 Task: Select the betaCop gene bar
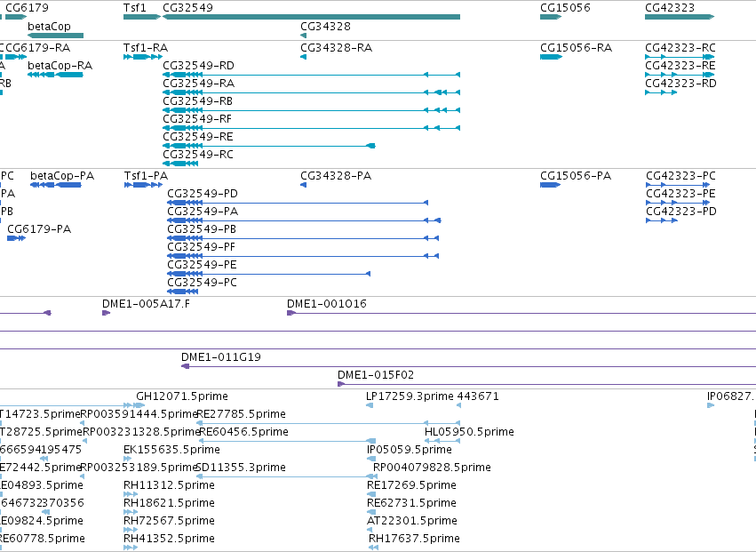click(x=55, y=36)
